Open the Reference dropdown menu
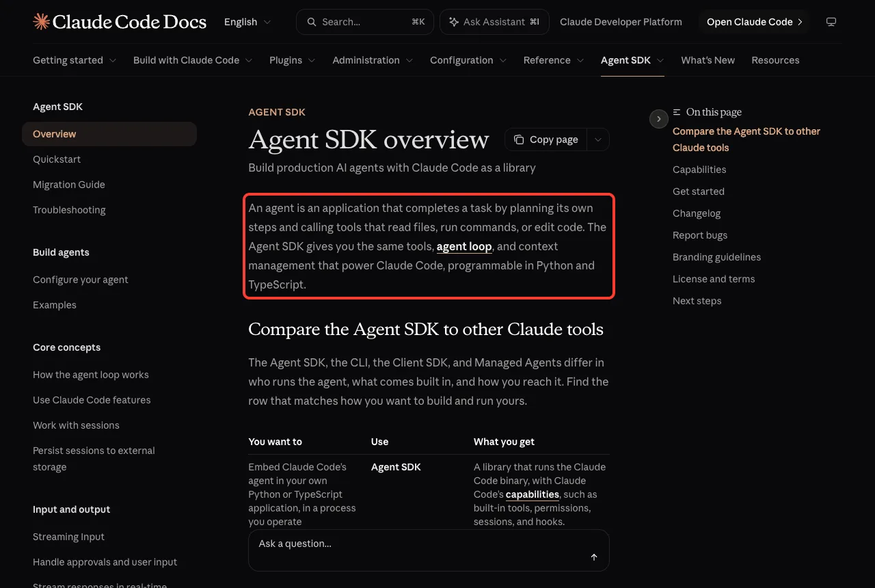Viewport: 875px width, 588px height. (x=554, y=60)
